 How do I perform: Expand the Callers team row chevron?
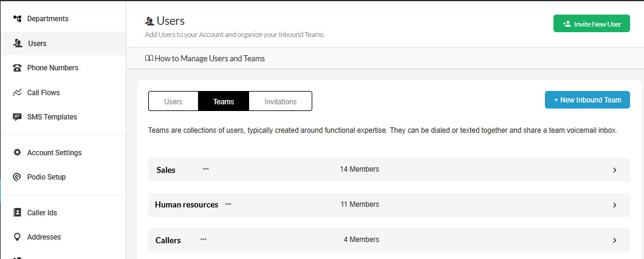coord(614,240)
